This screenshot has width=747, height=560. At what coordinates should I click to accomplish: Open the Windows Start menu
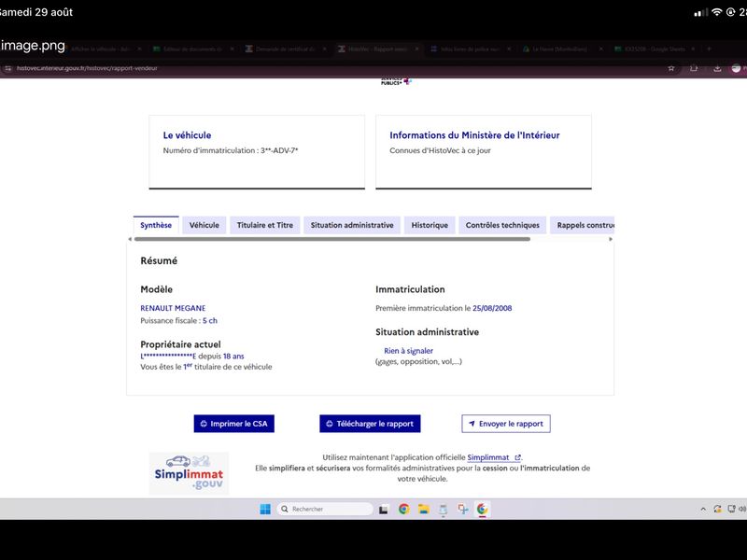pos(265,509)
